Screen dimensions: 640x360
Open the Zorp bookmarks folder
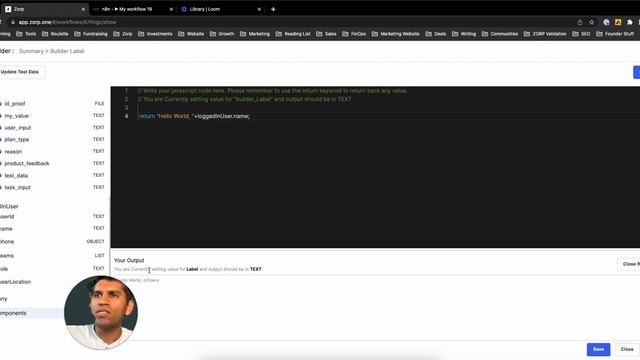[123, 34]
